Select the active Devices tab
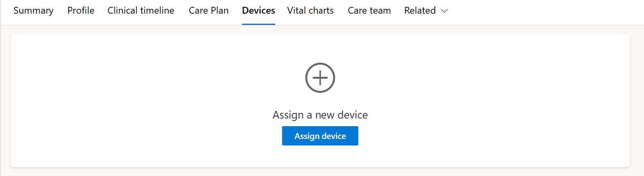This screenshot has height=176, width=644. [x=258, y=10]
